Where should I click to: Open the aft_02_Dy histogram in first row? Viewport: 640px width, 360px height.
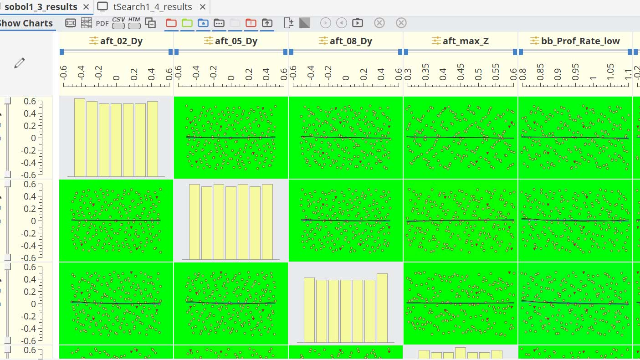[x=116, y=138]
